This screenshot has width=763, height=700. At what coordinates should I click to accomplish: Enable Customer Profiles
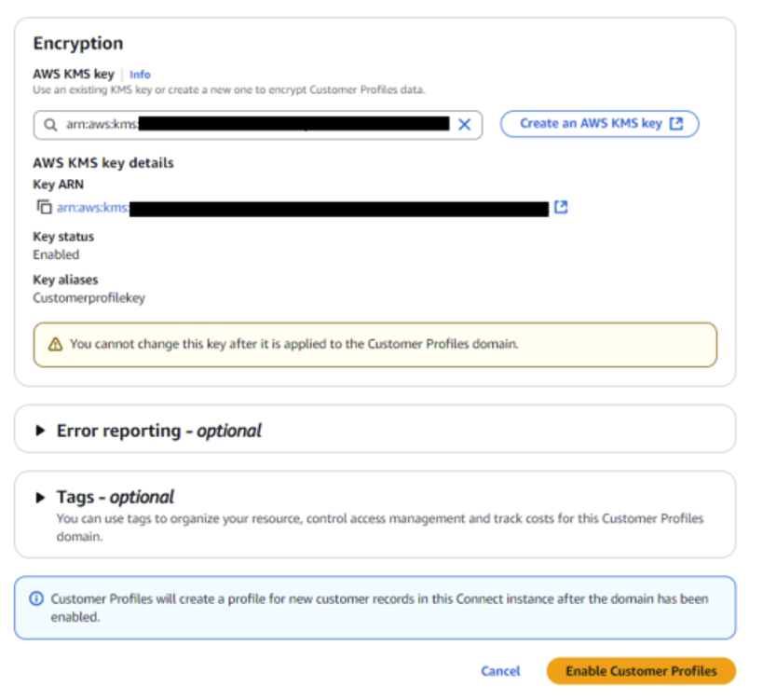coord(641,671)
